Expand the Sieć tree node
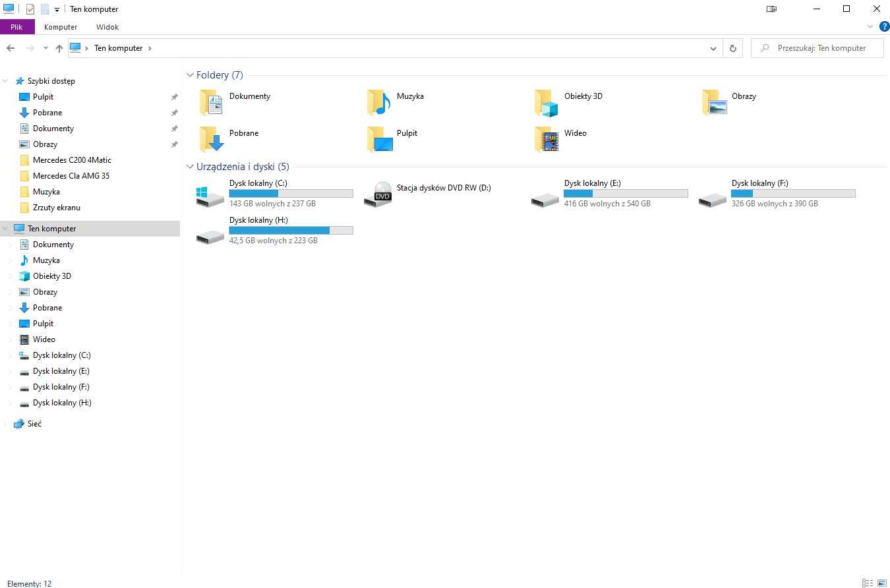Screen dimensions: 890x588 (x=5, y=424)
